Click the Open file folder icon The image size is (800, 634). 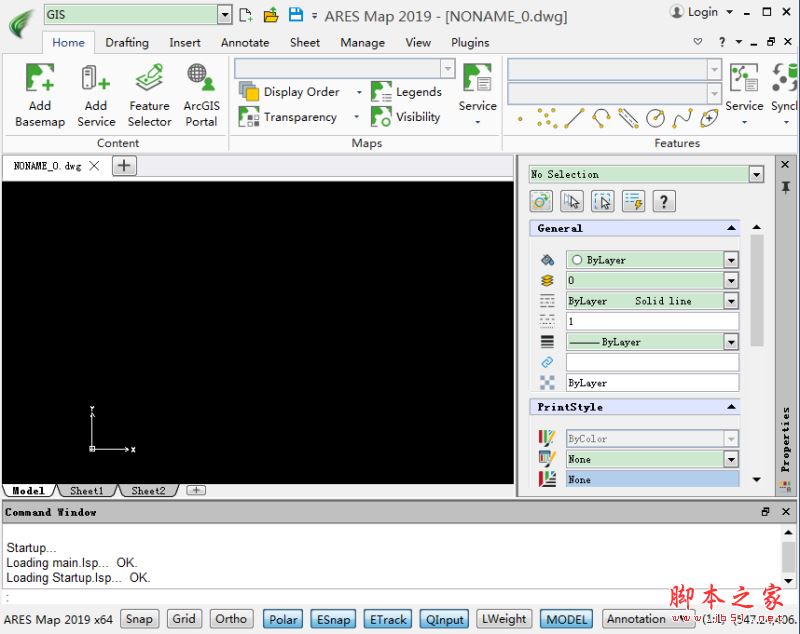271,15
